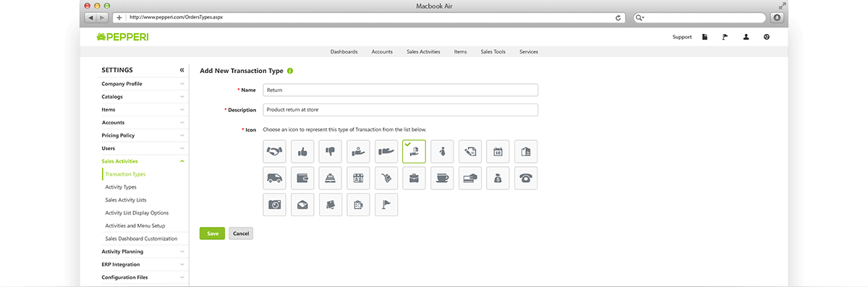This screenshot has width=868, height=287.
Task: Pick the briefcase icon
Action: [414, 178]
